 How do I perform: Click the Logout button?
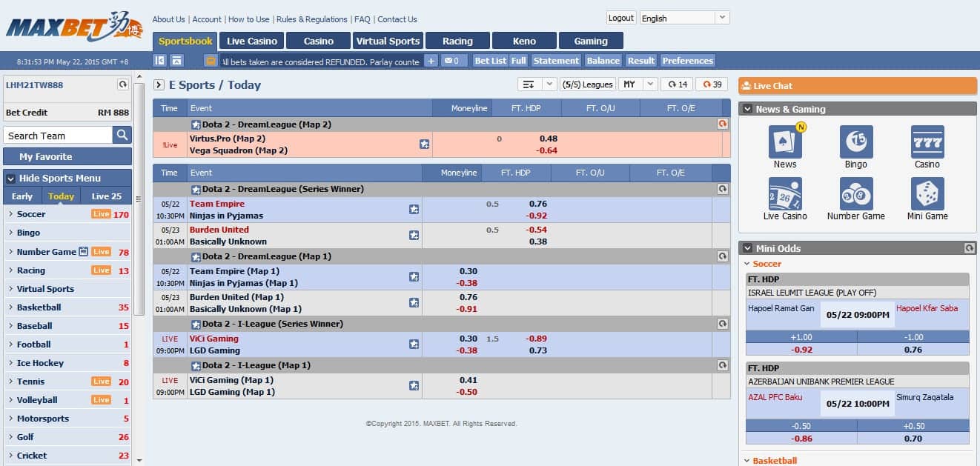pos(621,18)
